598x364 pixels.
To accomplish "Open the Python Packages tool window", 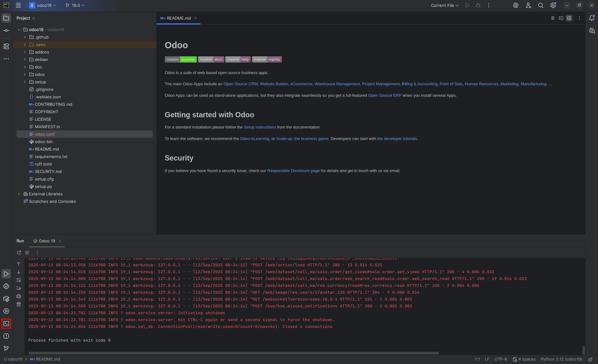I will pos(6,299).
